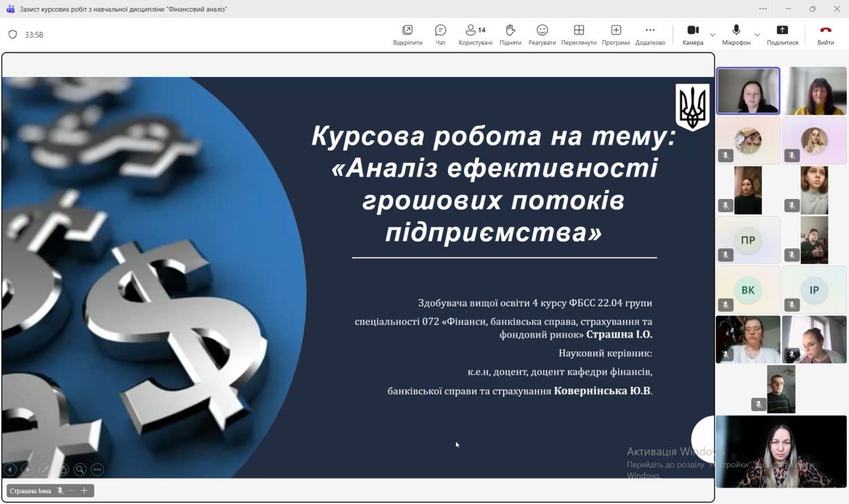Select the ПР participant tile

click(x=748, y=240)
